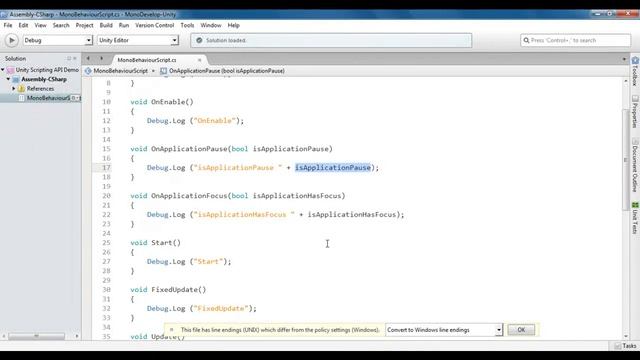
Task: Open the Document Outline side pad
Action: coord(635,165)
